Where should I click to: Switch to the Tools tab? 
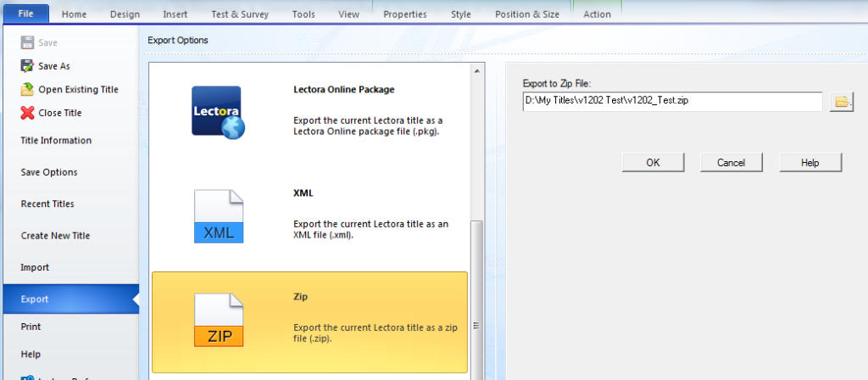pyautogui.click(x=303, y=14)
